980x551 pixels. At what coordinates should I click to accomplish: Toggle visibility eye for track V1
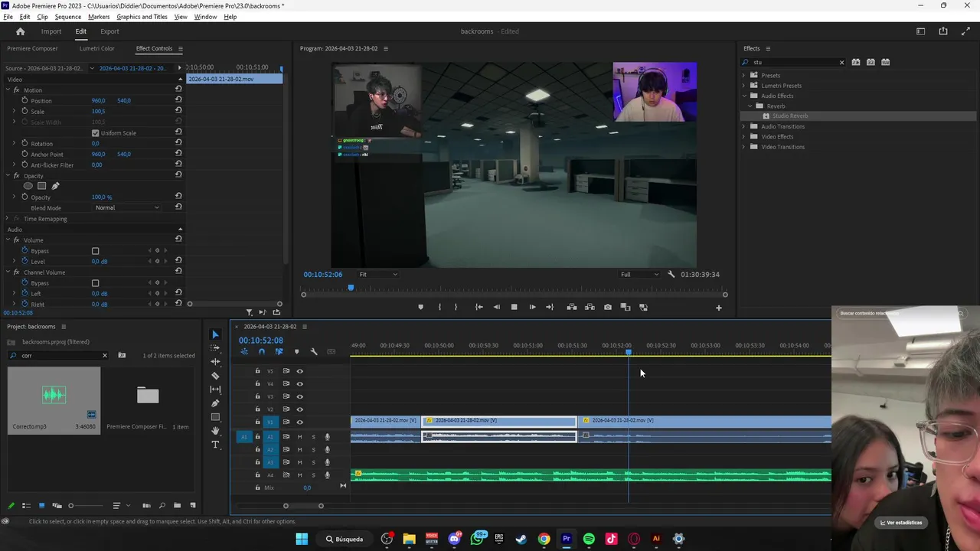[x=299, y=422]
